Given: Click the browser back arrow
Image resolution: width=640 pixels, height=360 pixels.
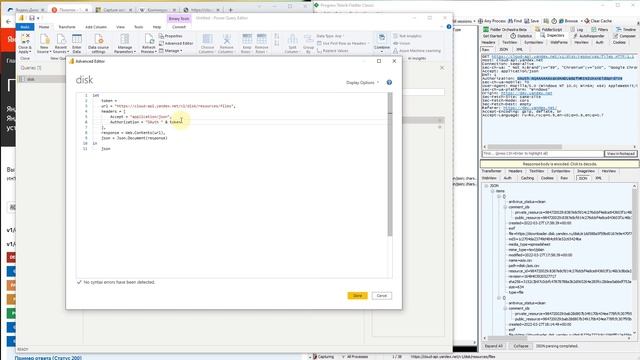Looking at the screenshot, I should [x=9, y=21].
